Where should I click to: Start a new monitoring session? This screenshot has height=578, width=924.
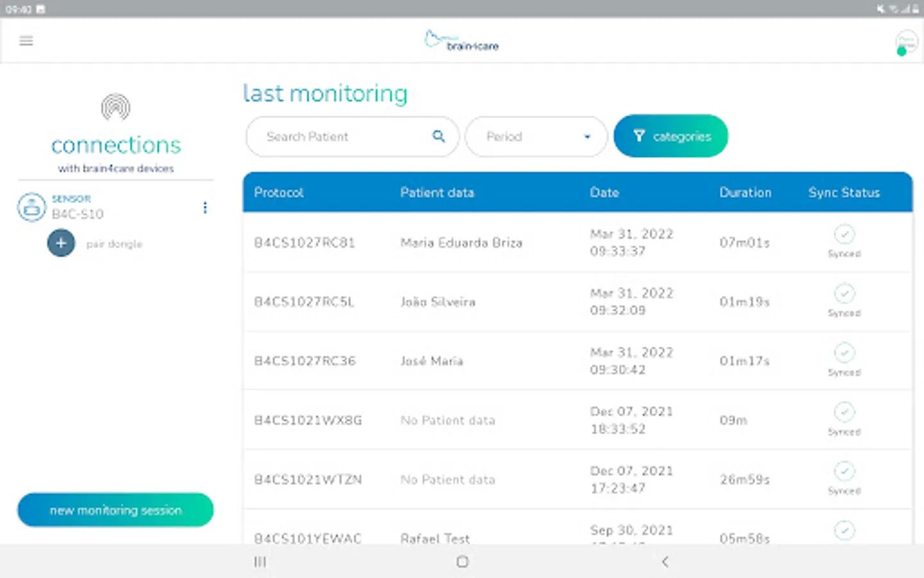[116, 510]
